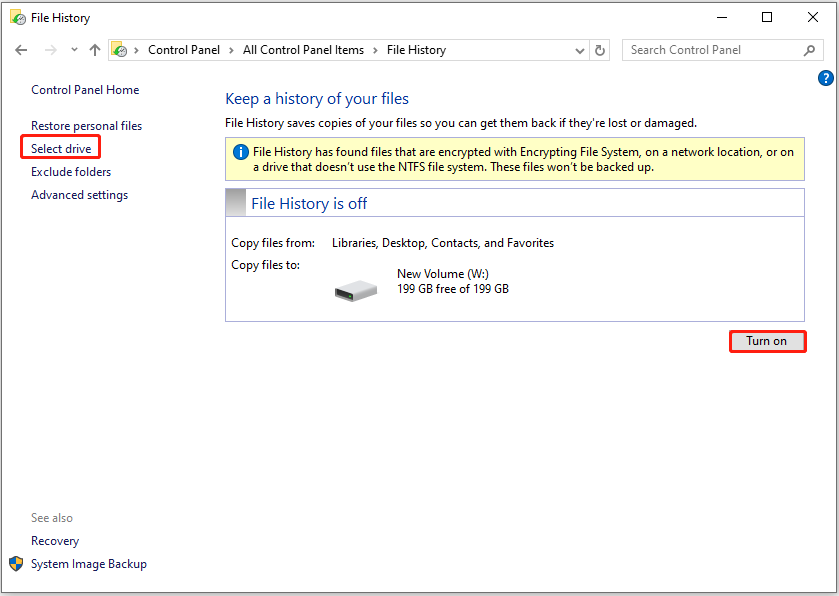Click the info icon in the yellow notification banner
Image resolution: width=839 pixels, height=596 pixels.
tap(239, 152)
